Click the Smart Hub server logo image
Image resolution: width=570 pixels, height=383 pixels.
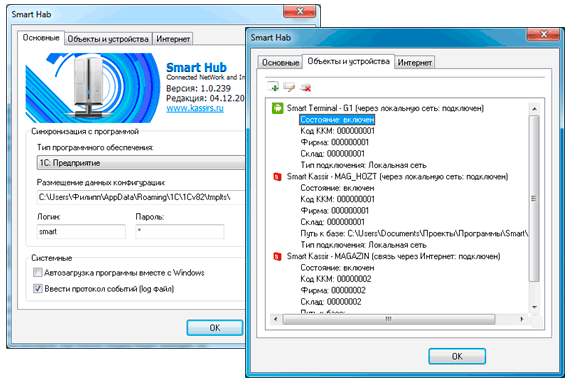tap(93, 88)
